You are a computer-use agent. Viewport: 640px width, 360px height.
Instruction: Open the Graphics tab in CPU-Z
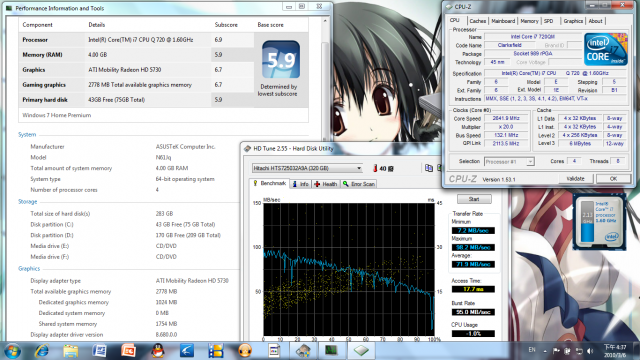tap(573, 21)
